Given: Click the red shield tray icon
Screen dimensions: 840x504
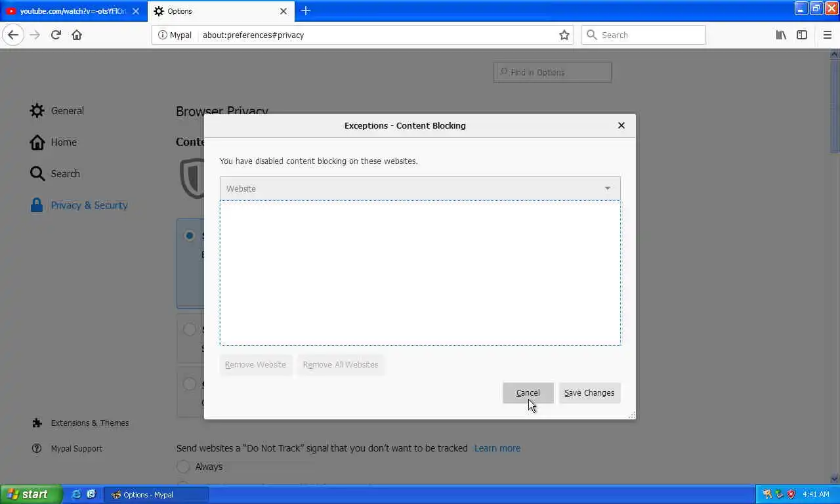Looking at the screenshot, I should [x=791, y=494].
